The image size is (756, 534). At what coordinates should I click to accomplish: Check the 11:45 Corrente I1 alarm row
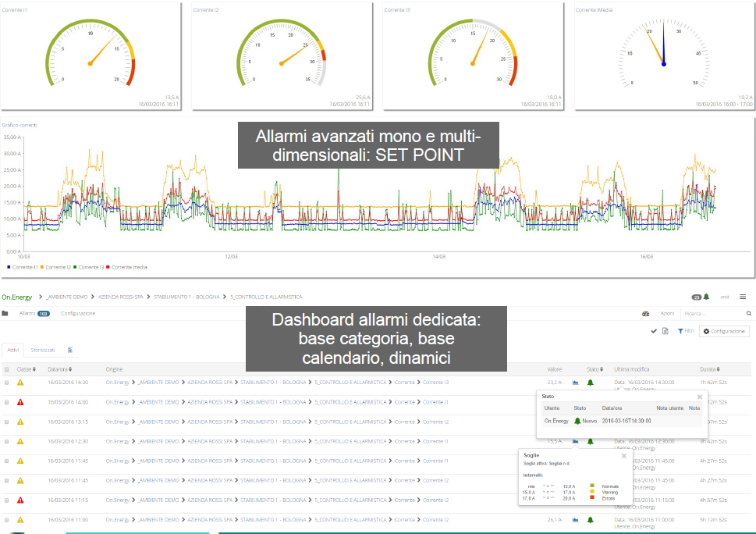pos(7,461)
